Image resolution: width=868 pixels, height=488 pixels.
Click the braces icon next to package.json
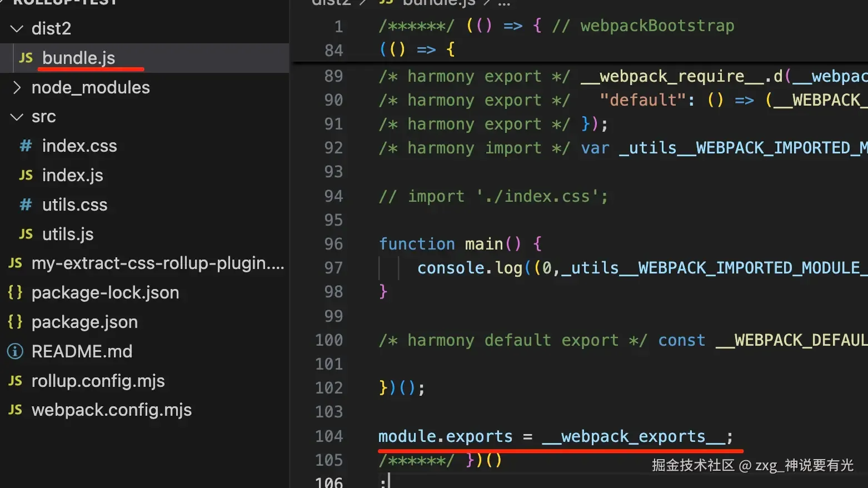tap(15, 322)
